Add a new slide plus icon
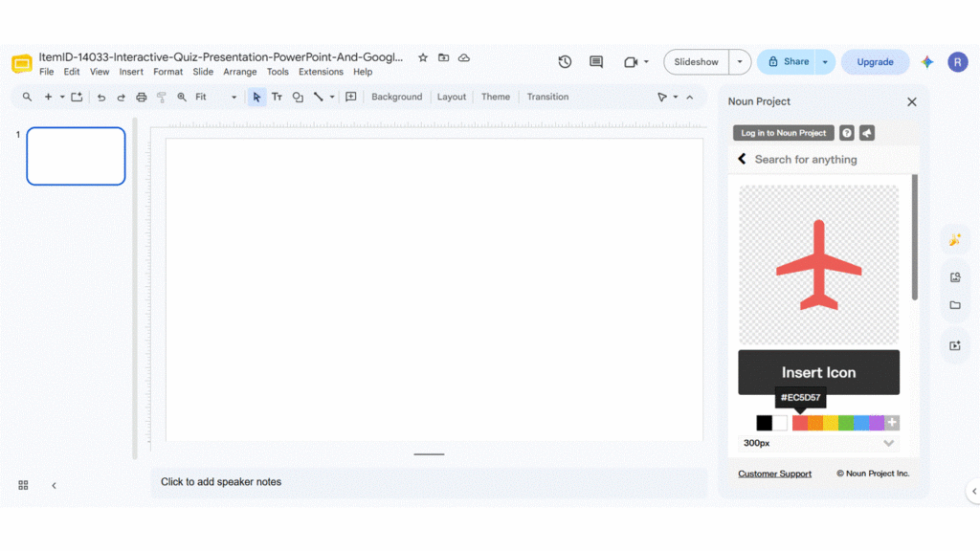The image size is (980, 551). pos(48,97)
